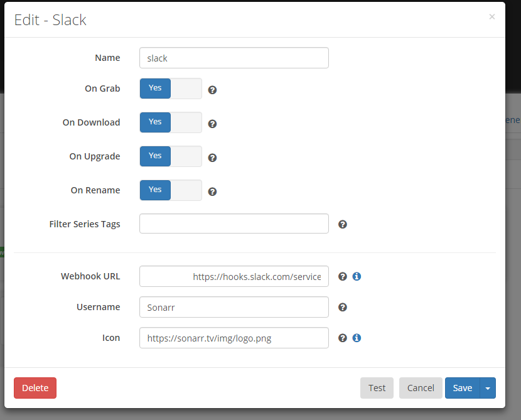Click the info icon beside Webhook URL
This screenshot has height=420, width=521.
pyautogui.click(x=357, y=276)
